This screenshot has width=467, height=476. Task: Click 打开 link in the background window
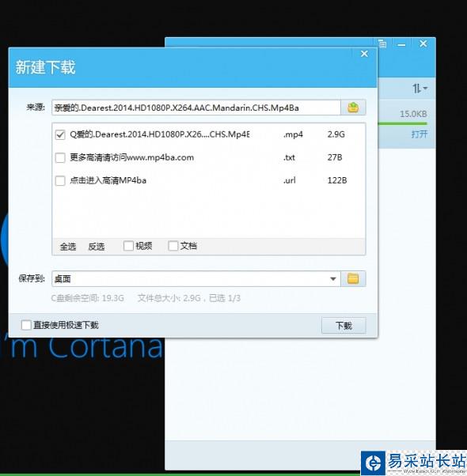click(x=420, y=134)
